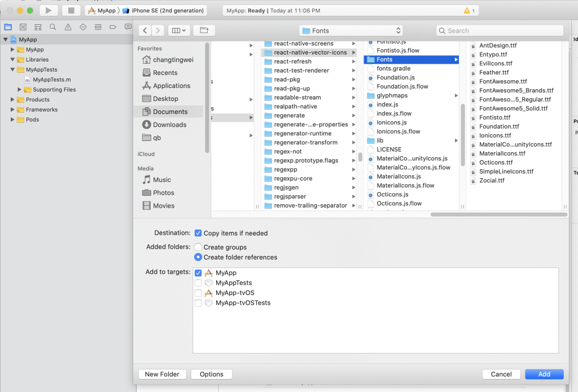
Task: Check the MyApp-tvOSTests target
Action: 198,303
